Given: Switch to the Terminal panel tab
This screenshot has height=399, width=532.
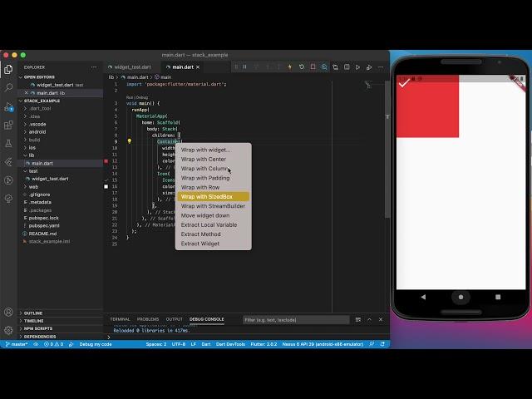Looking at the screenshot, I should pyautogui.click(x=120, y=319).
